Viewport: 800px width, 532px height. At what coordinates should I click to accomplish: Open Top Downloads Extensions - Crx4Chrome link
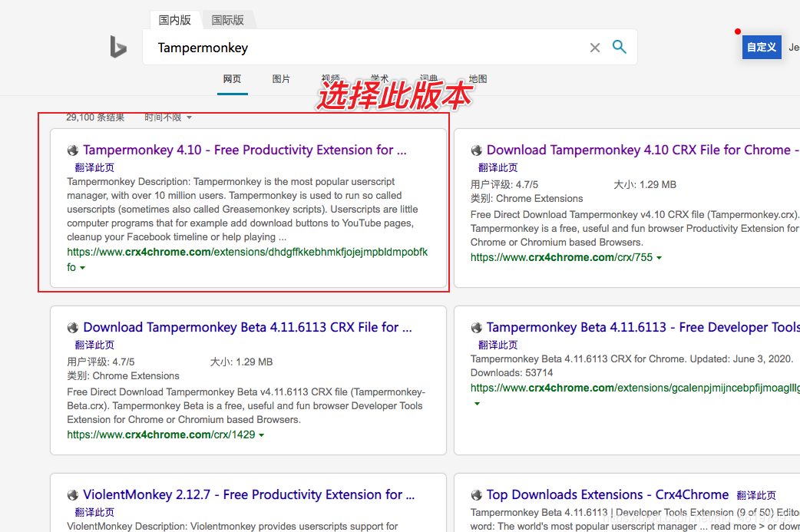click(x=607, y=494)
